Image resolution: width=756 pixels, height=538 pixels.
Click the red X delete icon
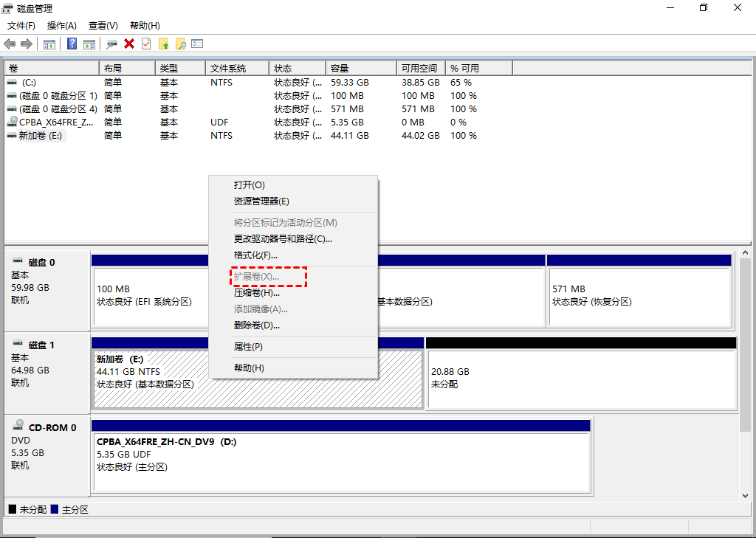[129, 44]
